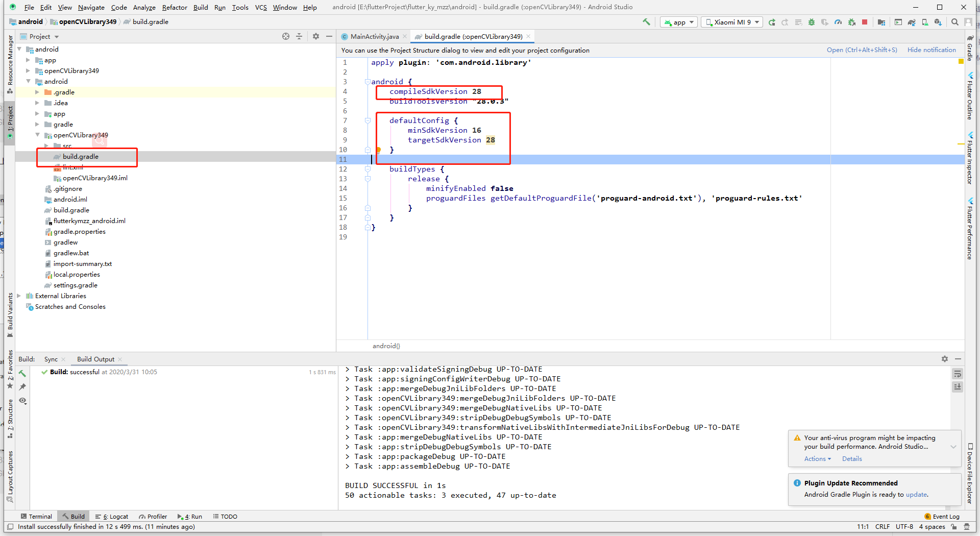The width and height of the screenshot is (980, 536).
Task: Run the app with the green Run icon
Action: pos(772,22)
